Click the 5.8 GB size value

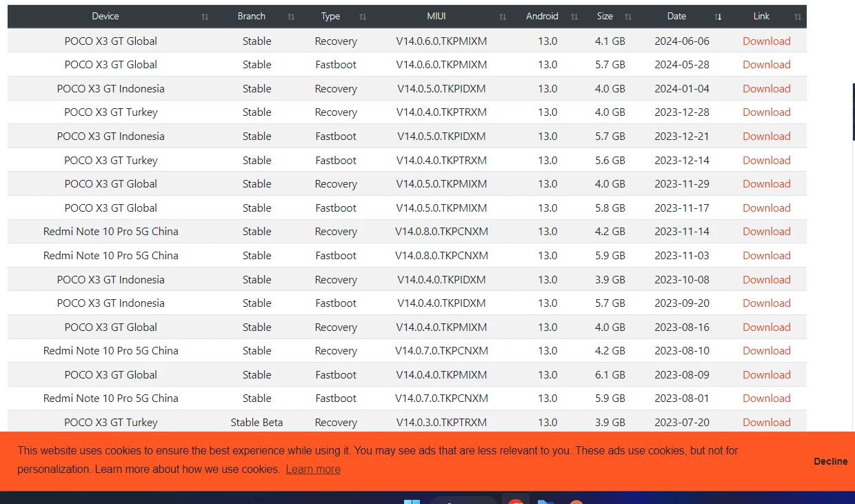point(610,208)
